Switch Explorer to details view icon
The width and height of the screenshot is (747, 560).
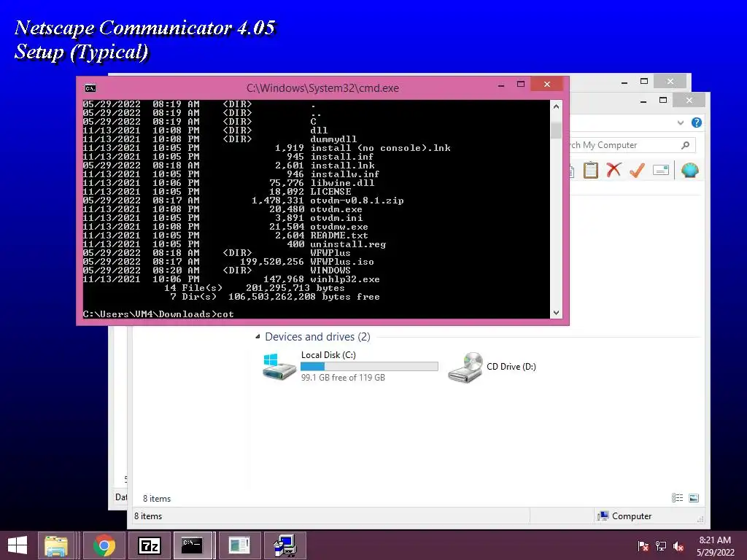click(677, 498)
